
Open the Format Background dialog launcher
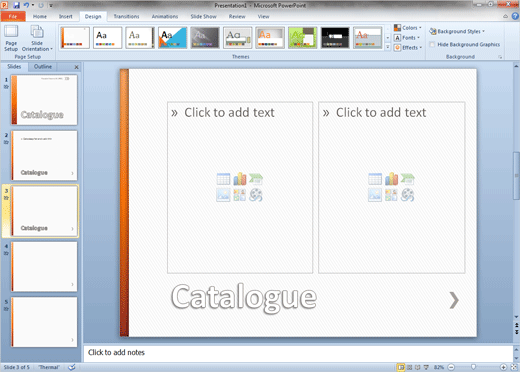(500, 57)
